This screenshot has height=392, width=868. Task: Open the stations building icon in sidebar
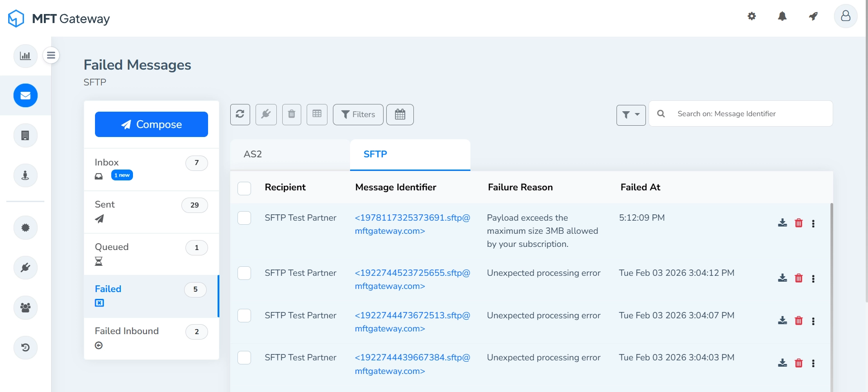click(25, 135)
